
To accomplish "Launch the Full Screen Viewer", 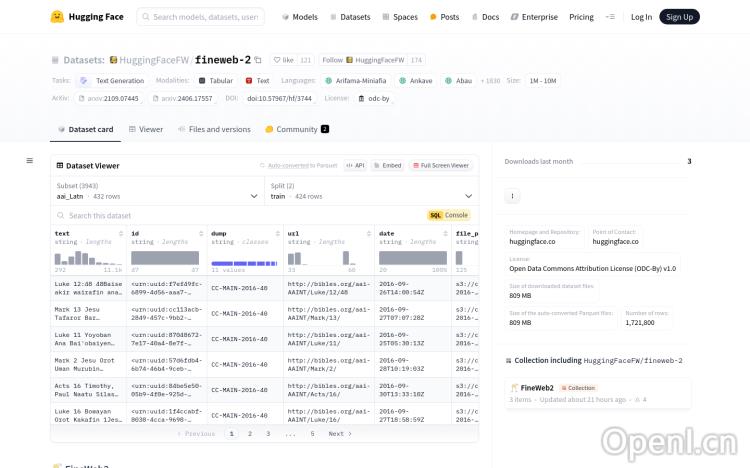I will click(440, 165).
